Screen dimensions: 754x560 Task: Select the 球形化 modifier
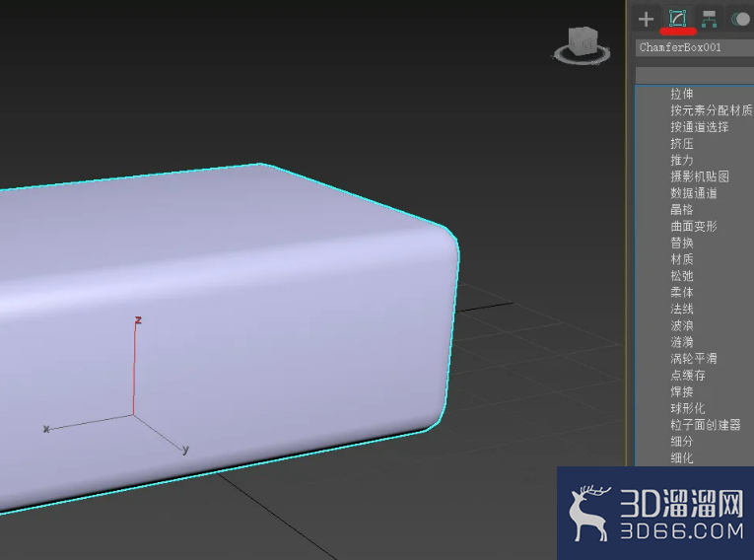(688, 408)
